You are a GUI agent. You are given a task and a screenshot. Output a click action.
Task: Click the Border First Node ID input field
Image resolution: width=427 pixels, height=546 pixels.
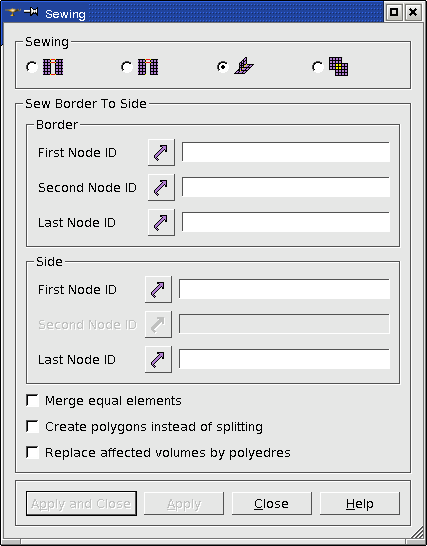286,152
